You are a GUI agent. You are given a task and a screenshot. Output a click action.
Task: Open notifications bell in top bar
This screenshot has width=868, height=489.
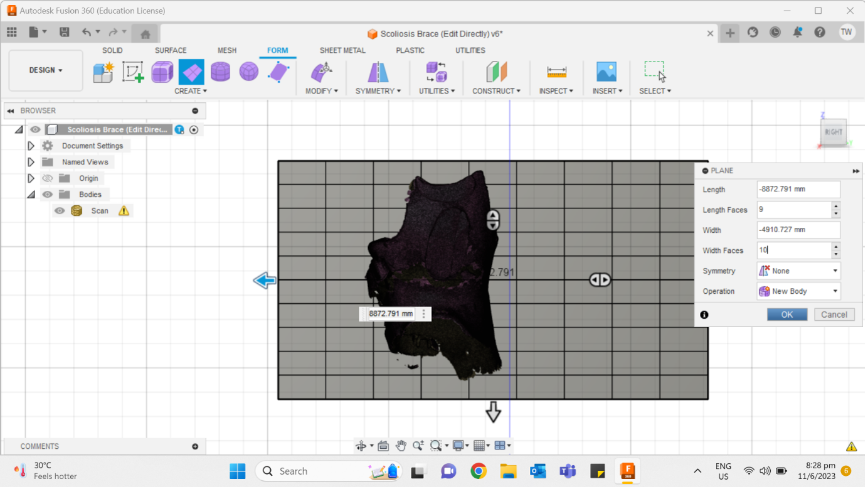[798, 33]
